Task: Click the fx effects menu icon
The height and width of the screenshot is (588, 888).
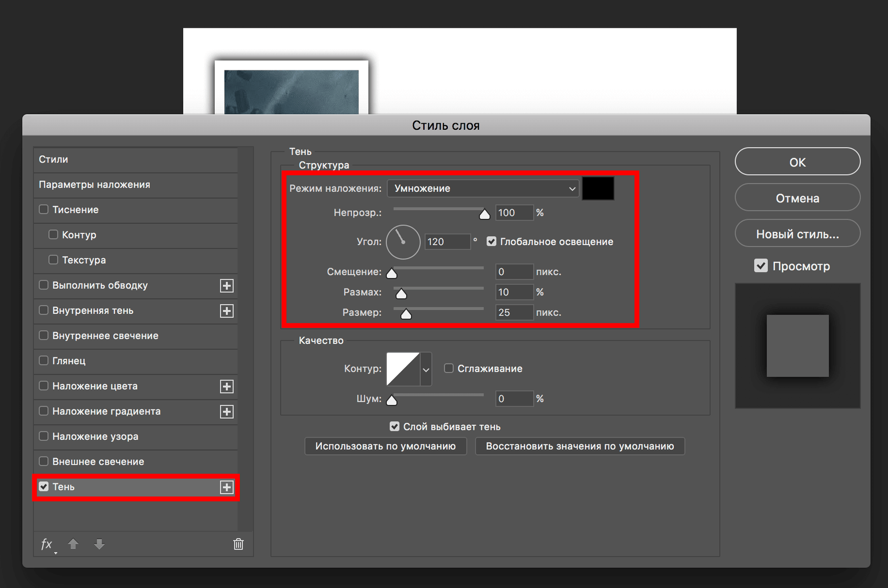Action: [47, 544]
